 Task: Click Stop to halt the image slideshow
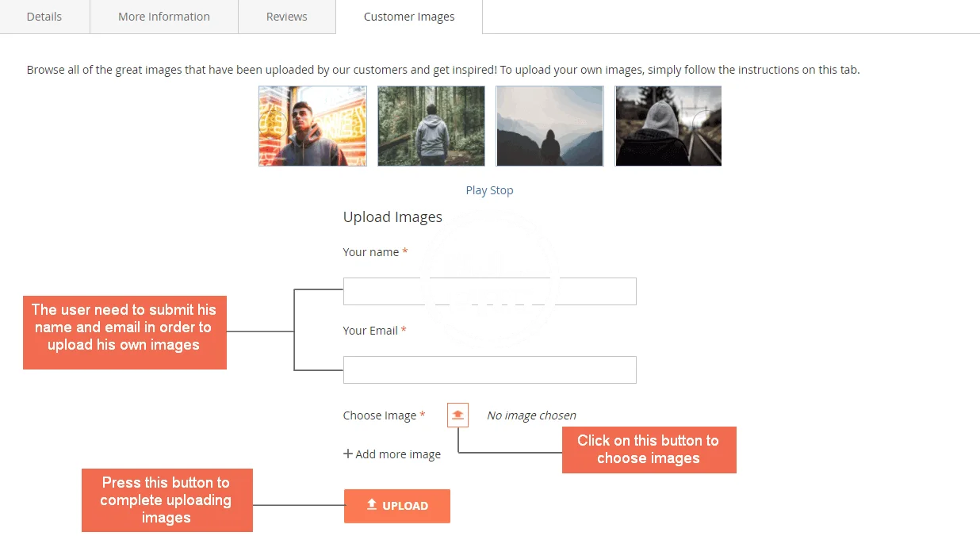point(502,190)
